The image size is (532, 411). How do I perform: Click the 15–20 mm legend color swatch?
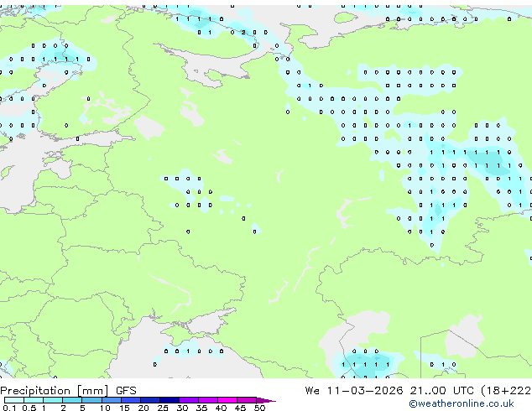click(x=130, y=400)
